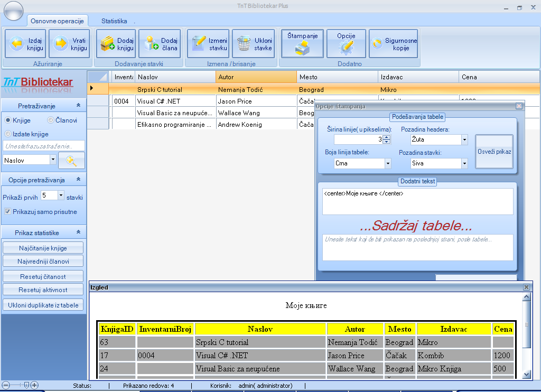This screenshot has width=541, height=392.
Task: Click the Ukloni duplikate iz tabele button
Action: (43, 305)
